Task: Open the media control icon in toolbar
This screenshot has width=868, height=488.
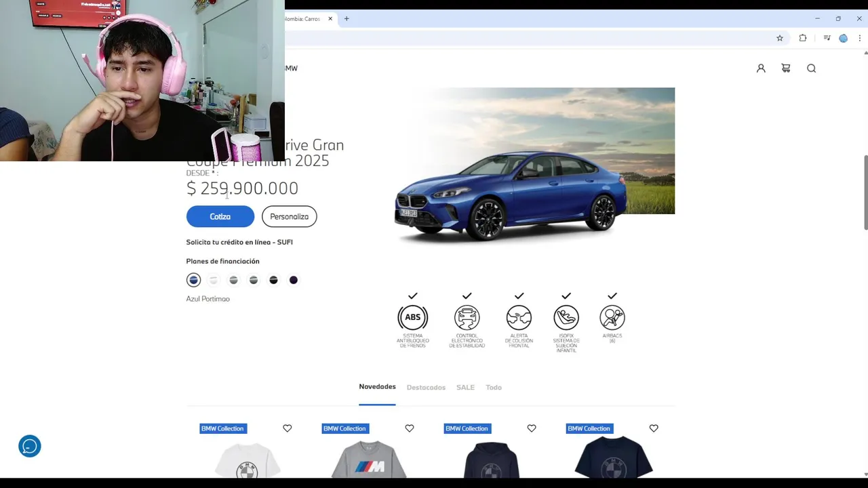Action: 827,38
